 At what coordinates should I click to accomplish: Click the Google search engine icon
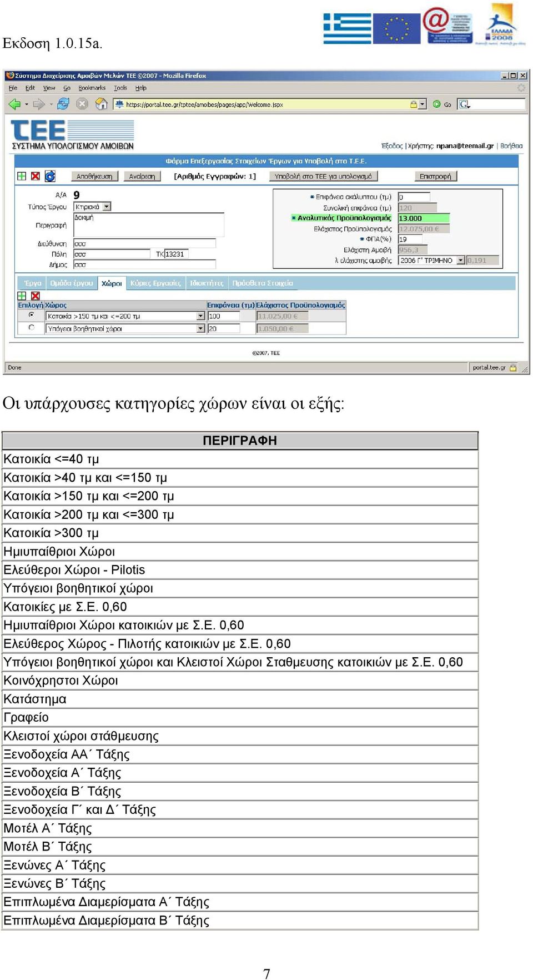(x=464, y=104)
